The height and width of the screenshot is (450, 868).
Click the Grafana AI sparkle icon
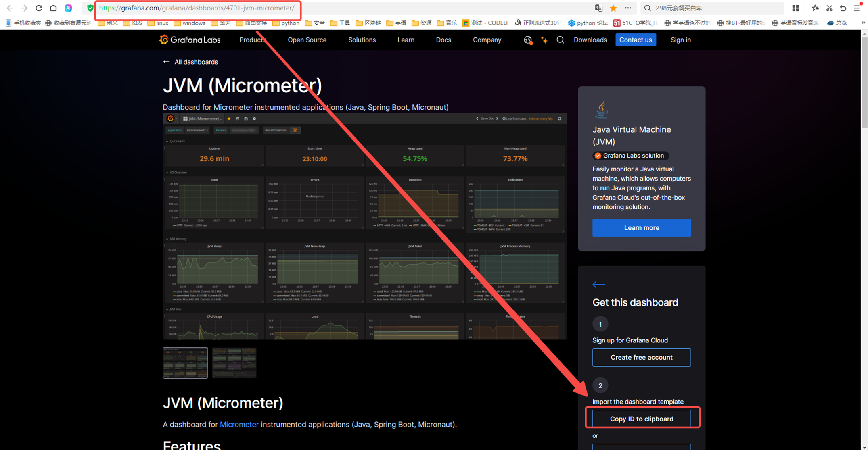(x=544, y=40)
